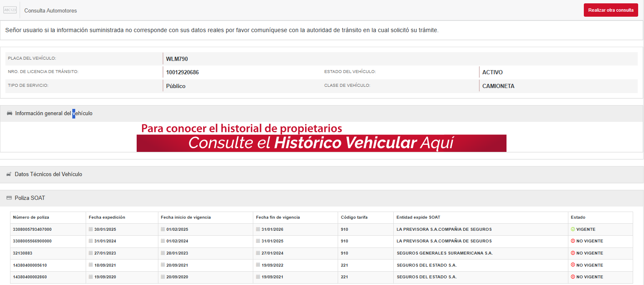Click the card icon beside Poliza SOAT
644x285 pixels.
[9, 198]
